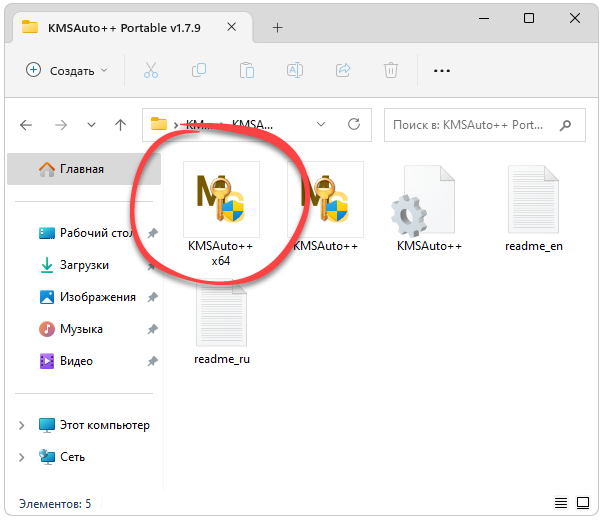Unpin Изображения with pin icon

[x=153, y=297]
